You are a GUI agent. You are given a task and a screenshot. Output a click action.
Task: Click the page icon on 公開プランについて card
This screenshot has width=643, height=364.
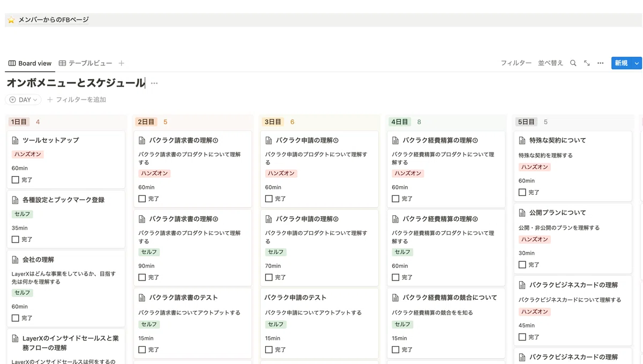point(522,213)
